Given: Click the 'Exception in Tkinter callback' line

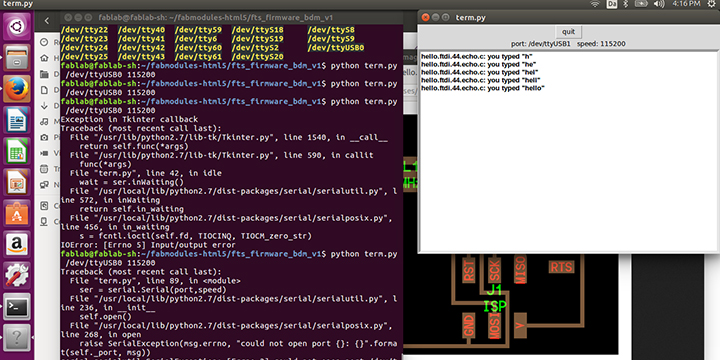Looking at the screenshot, I should (x=129, y=119).
